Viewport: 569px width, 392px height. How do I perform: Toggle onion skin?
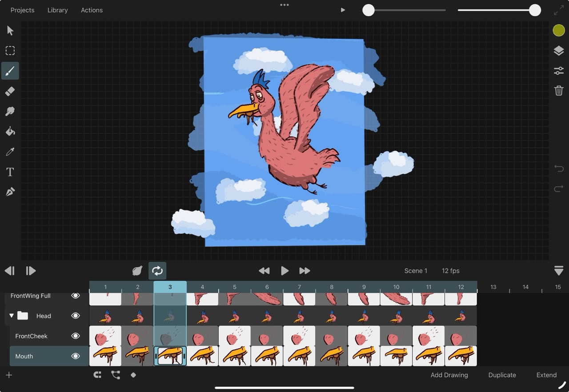[x=137, y=271]
